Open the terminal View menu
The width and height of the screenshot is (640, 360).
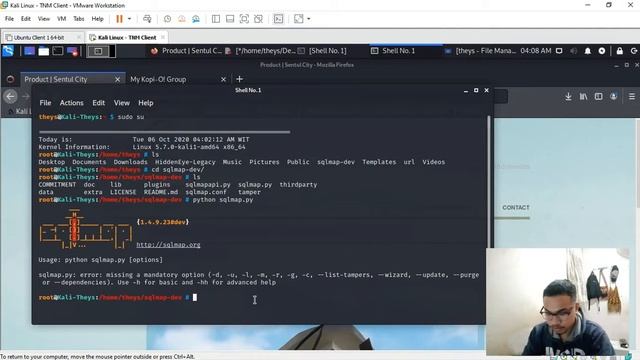(122, 103)
